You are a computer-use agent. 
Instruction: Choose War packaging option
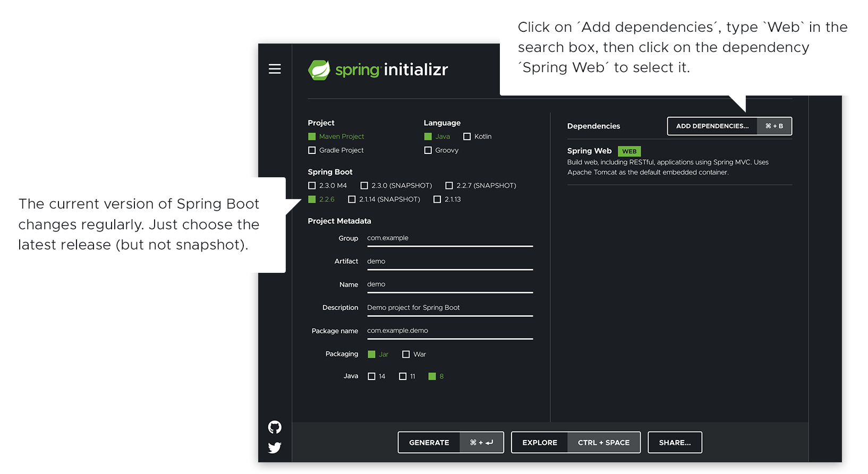(406, 355)
